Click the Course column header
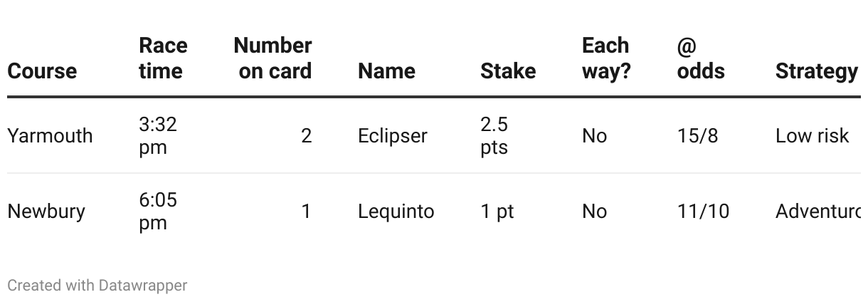 (x=42, y=71)
